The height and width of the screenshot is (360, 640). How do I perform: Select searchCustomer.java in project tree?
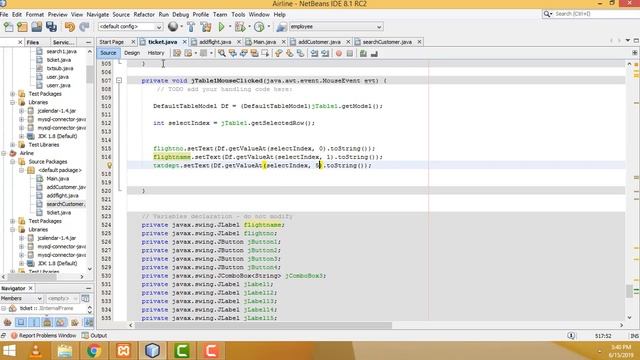coord(65,204)
